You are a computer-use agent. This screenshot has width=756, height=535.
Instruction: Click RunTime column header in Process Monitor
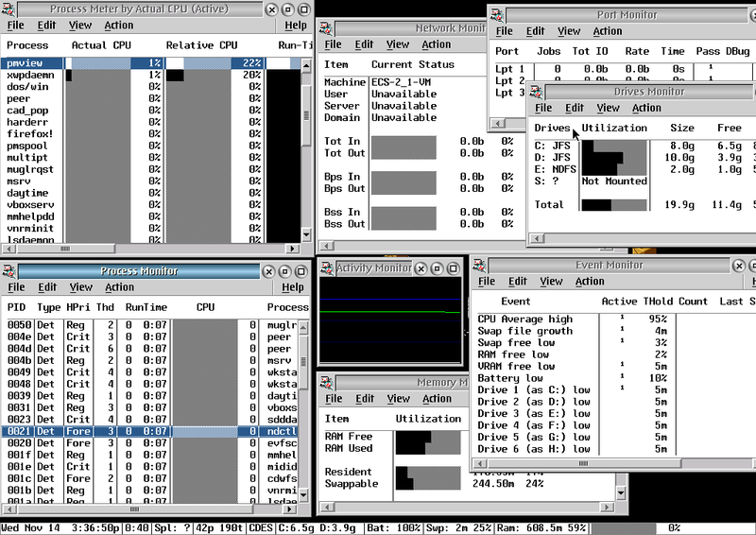point(146,307)
